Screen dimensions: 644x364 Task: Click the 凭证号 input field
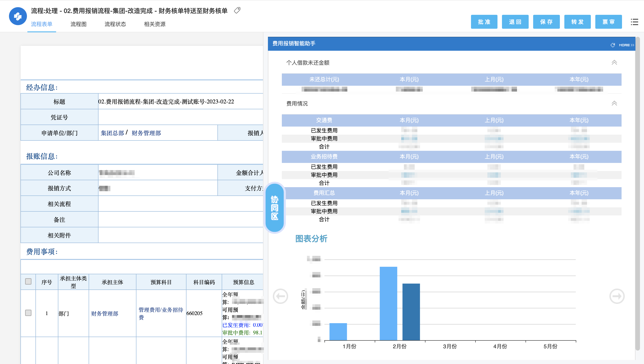tap(180, 117)
